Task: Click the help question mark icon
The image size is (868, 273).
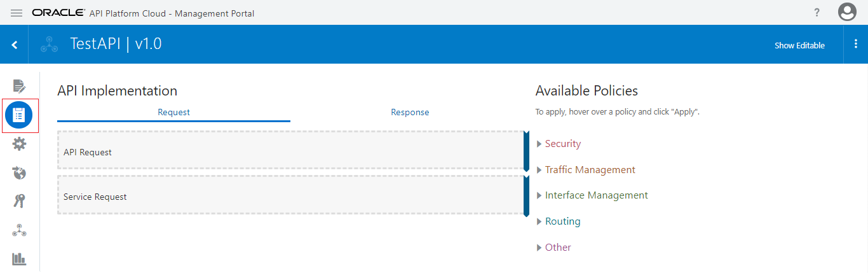Action: click(x=817, y=13)
